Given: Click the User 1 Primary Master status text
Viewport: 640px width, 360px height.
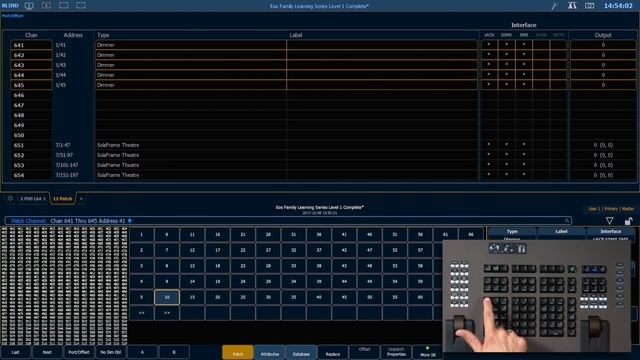Looking at the screenshot, I should pyautogui.click(x=611, y=209).
